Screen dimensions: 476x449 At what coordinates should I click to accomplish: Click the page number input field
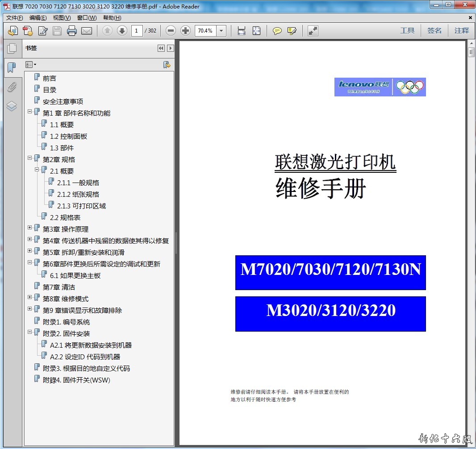(137, 31)
